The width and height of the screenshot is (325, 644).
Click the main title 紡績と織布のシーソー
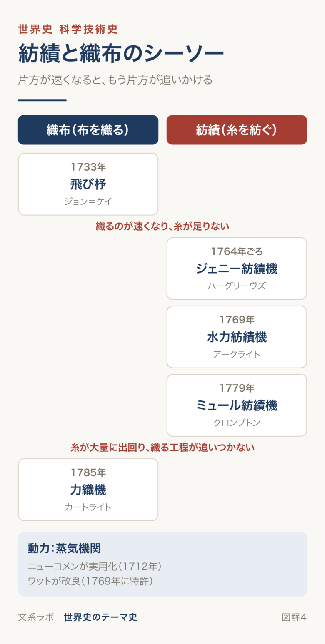pyautogui.click(x=121, y=53)
